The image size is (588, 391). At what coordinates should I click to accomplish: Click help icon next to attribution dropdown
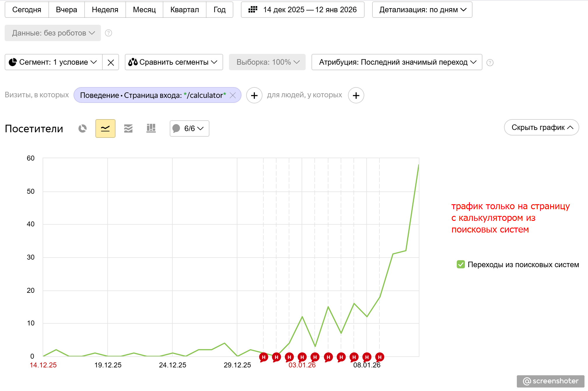pos(490,62)
